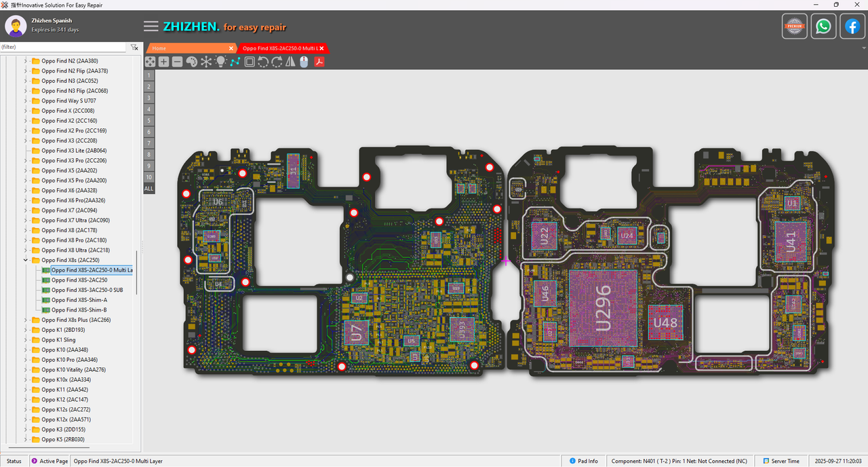Click the Status label in status bar
The image size is (868, 467).
[14, 461]
